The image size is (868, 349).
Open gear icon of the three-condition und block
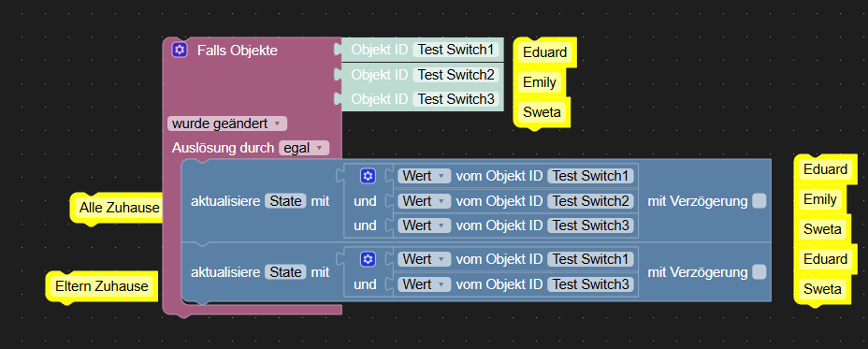pyautogui.click(x=368, y=176)
